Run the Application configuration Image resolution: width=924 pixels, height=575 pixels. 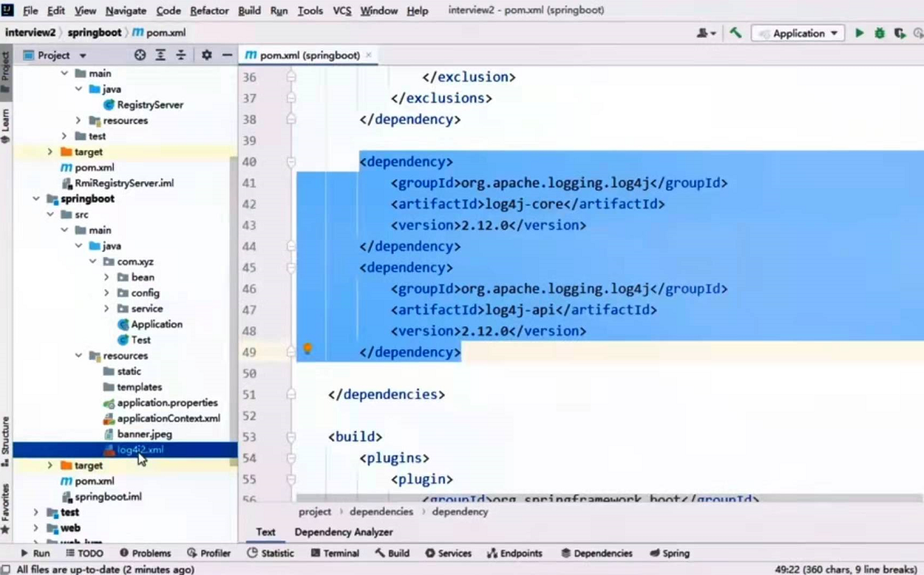click(859, 33)
